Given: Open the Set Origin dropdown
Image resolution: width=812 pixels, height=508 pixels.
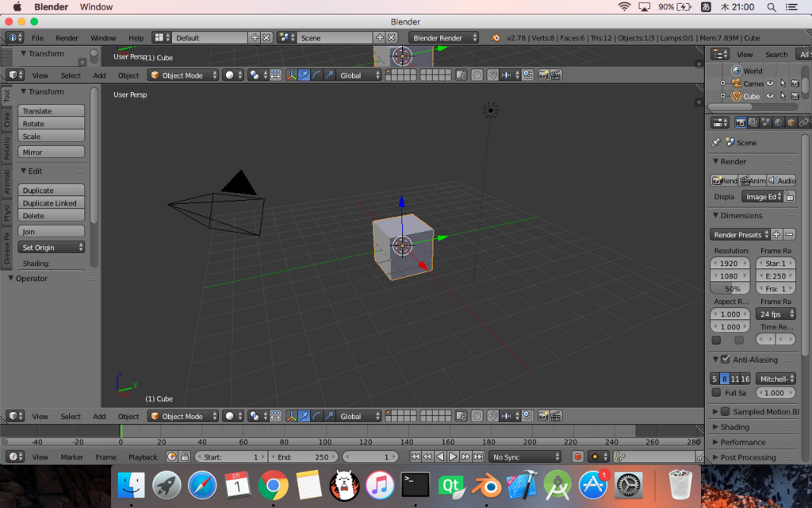Looking at the screenshot, I should pyautogui.click(x=52, y=248).
